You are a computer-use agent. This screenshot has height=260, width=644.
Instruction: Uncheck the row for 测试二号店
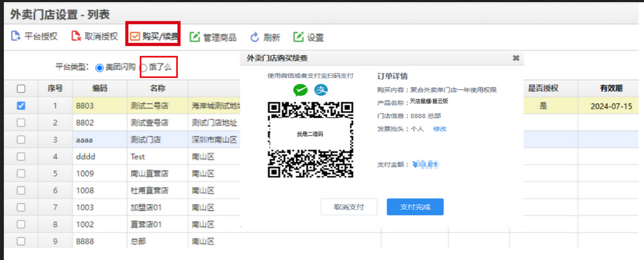coord(21,106)
